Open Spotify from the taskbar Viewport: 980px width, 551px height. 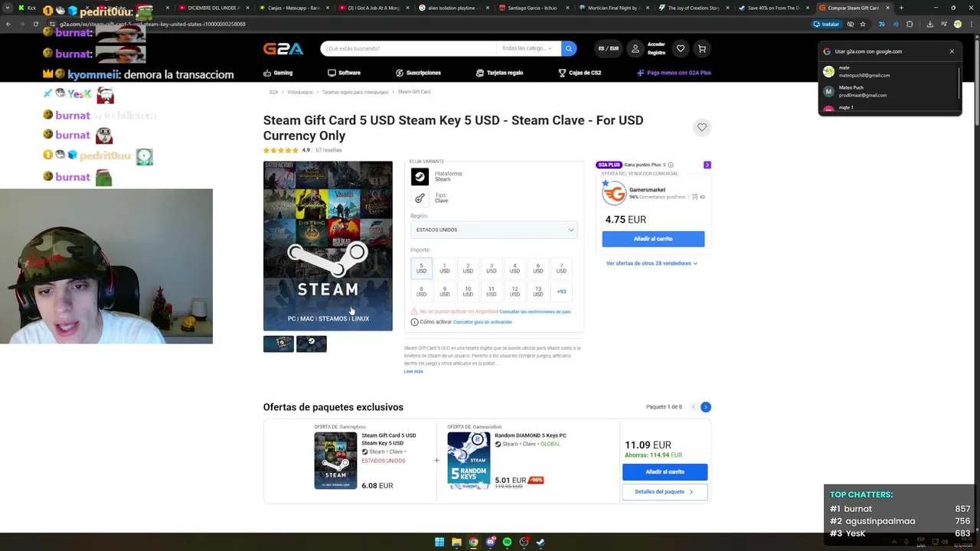[507, 542]
